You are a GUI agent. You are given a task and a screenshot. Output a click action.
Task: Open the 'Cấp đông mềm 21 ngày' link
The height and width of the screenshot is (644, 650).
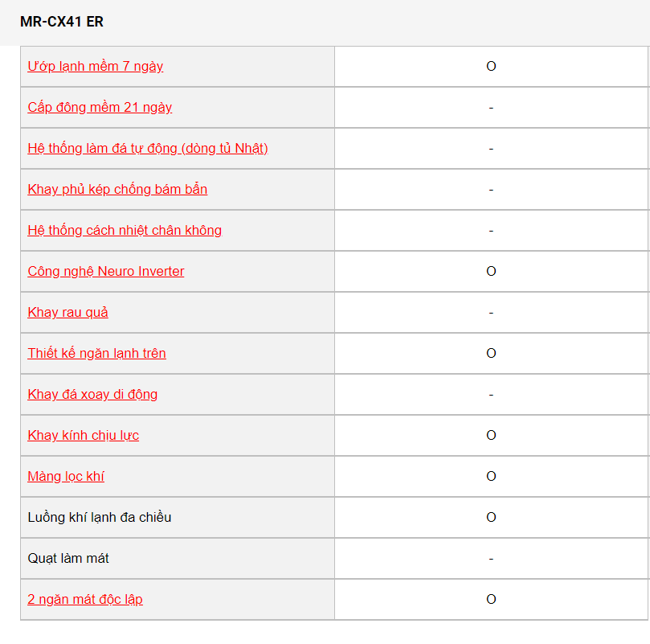[100, 108]
